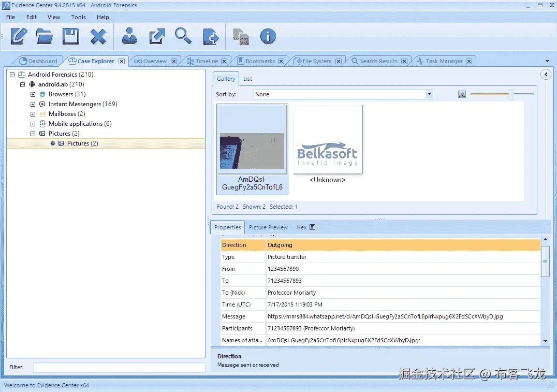Click thumbnail size icon beside the slider

(x=462, y=94)
